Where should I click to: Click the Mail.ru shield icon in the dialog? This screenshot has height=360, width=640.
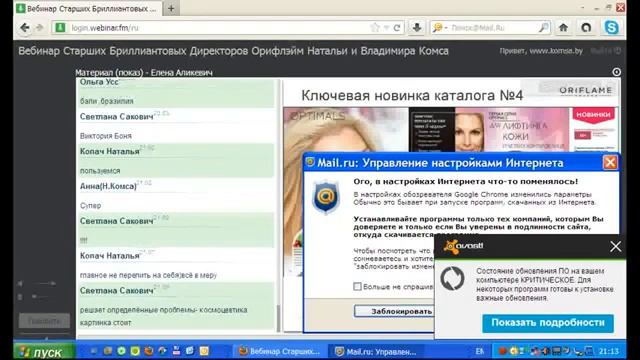point(325,197)
